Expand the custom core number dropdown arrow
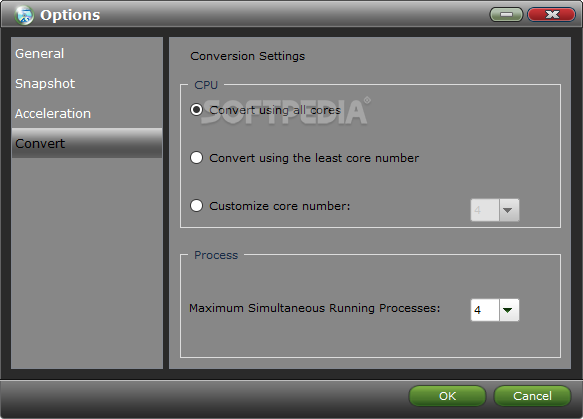583x419 pixels. [x=509, y=210]
